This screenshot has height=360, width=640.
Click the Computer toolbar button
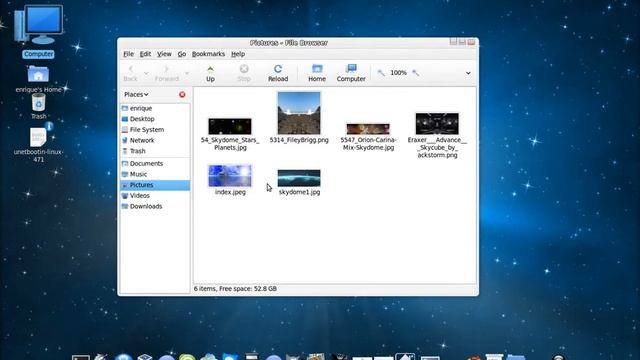click(351, 73)
